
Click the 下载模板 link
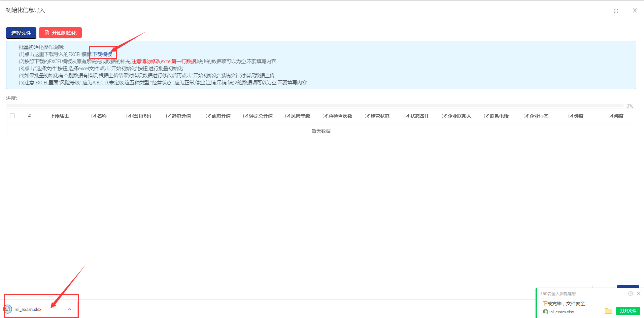pyautogui.click(x=102, y=54)
